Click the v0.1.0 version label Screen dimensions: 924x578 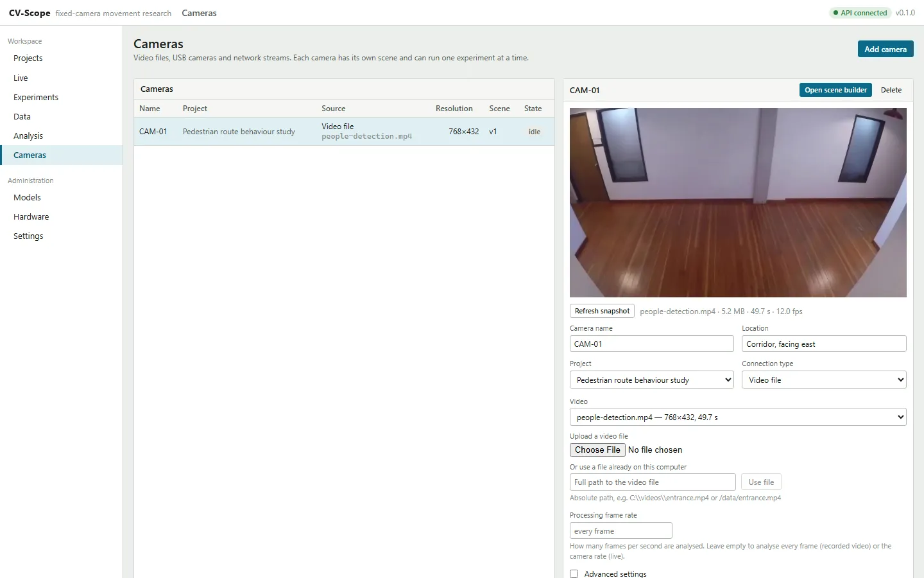pyautogui.click(x=905, y=13)
